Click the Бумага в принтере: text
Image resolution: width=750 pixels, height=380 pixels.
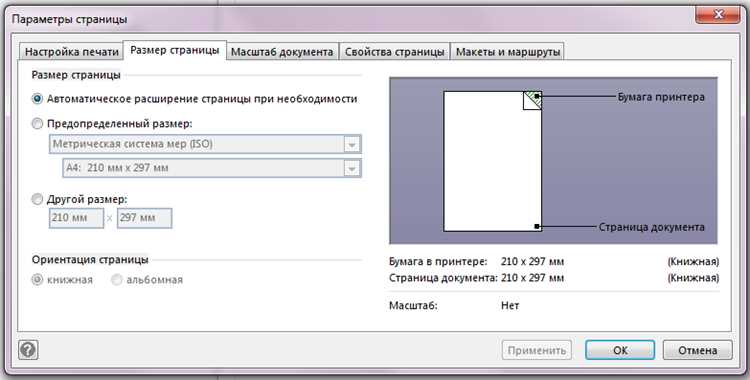[438, 262]
